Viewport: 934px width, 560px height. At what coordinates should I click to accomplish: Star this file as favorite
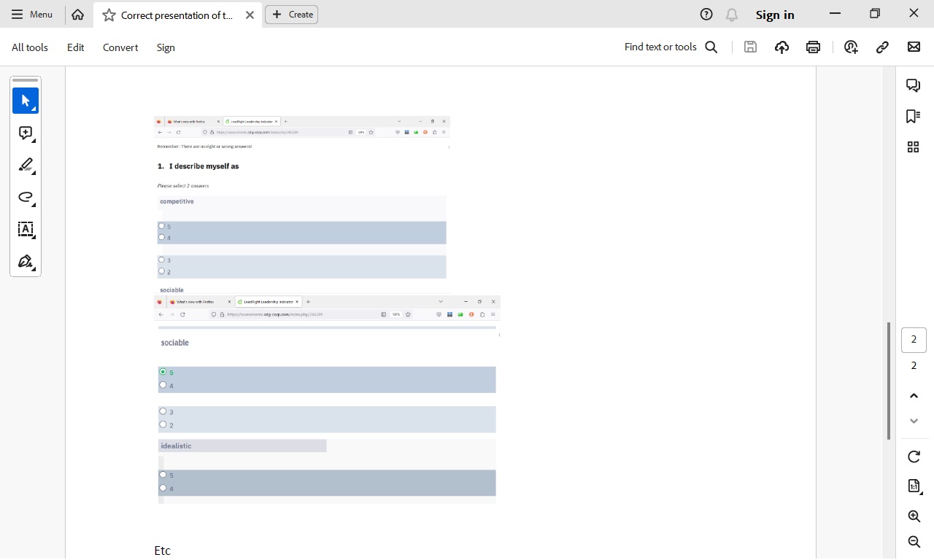[x=109, y=15]
